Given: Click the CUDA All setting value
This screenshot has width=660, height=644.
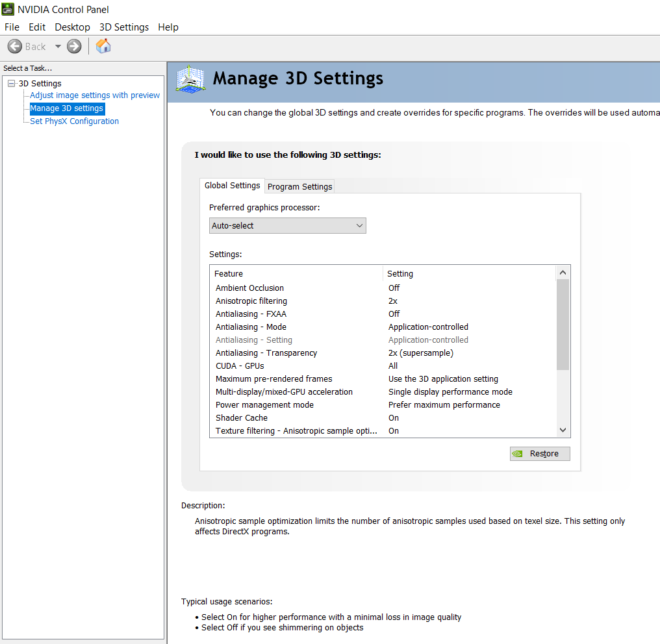Looking at the screenshot, I should (x=393, y=366).
